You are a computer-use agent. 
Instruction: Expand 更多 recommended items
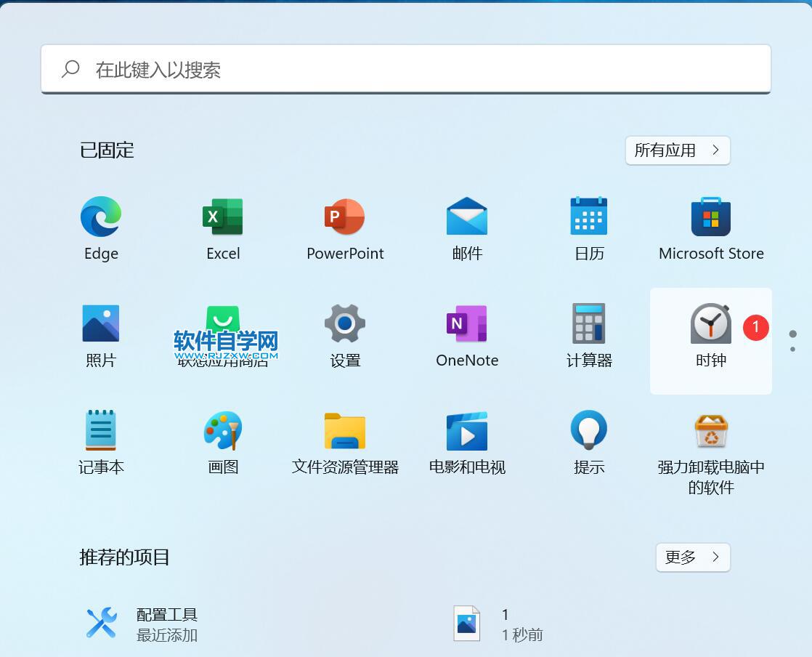pyautogui.click(x=693, y=557)
